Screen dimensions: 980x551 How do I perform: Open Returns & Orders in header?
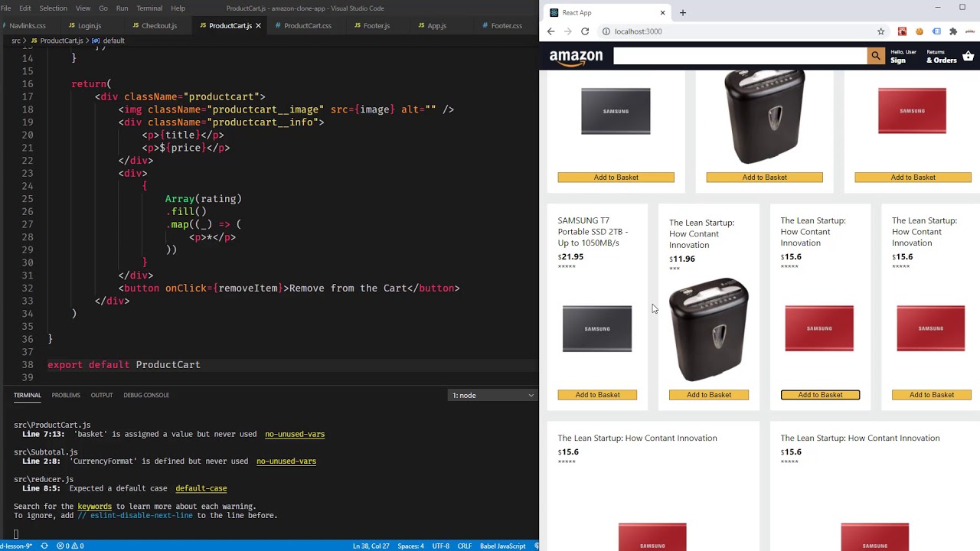942,57
